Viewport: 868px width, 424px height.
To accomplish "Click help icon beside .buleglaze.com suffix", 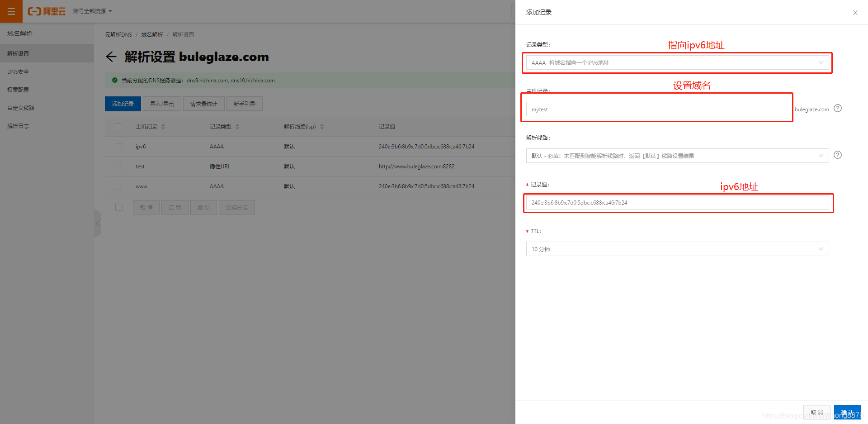I will [x=838, y=108].
